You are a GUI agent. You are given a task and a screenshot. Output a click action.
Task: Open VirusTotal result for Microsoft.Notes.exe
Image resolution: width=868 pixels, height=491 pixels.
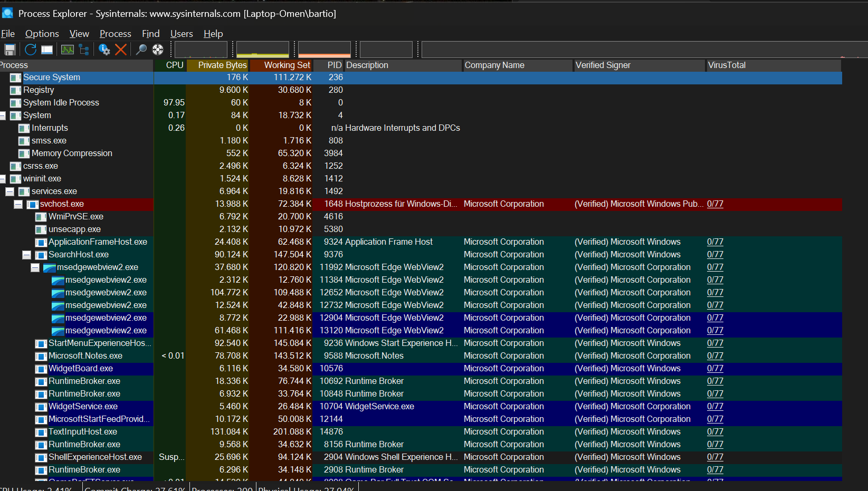715,356
